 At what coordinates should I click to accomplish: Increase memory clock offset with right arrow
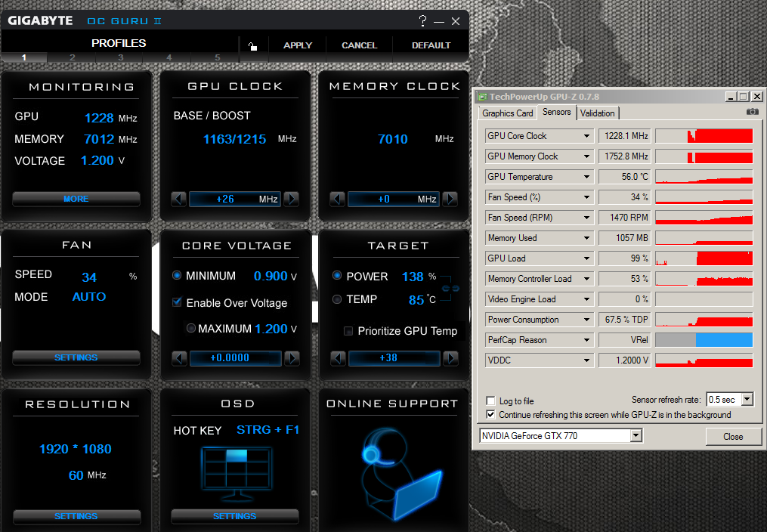[450, 199]
